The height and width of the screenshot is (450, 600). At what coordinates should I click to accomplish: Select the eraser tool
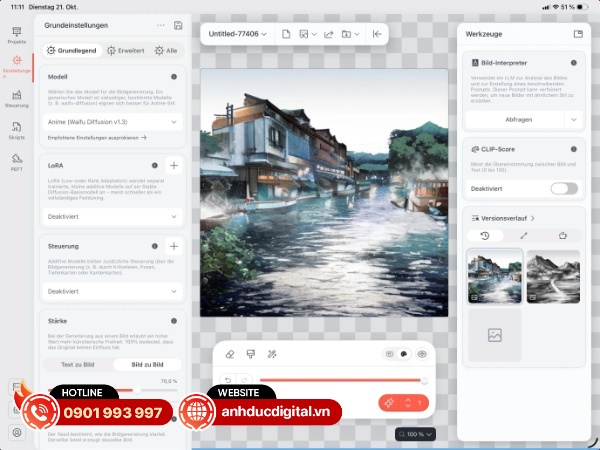[230, 354]
